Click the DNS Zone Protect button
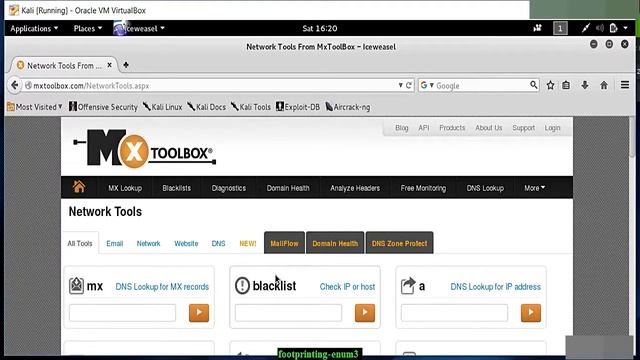The width and height of the screenshot is (640, 360). pyautogui.click(x=400, y=243)
